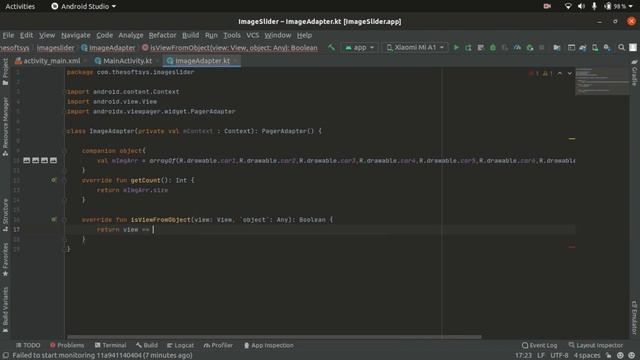Open the File menu
Screen dimensions: 640x360
point(8,35)
